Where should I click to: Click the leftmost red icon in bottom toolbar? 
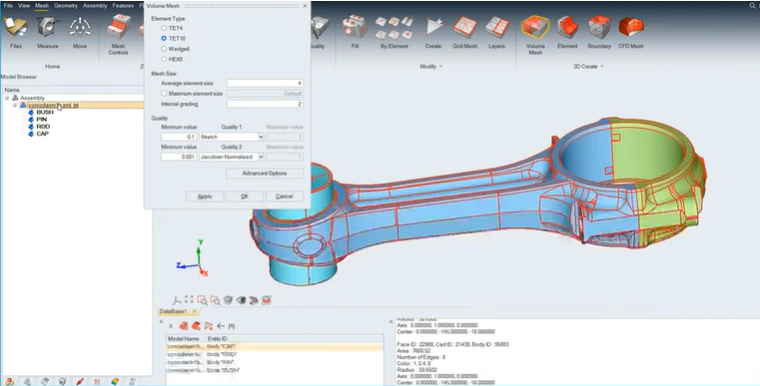9,382
